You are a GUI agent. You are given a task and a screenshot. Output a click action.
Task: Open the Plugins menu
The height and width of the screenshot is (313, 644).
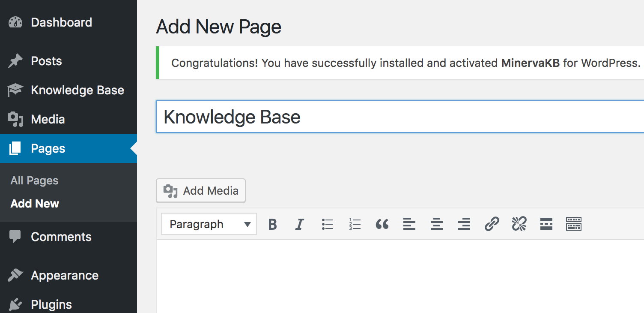coord(51,304)
